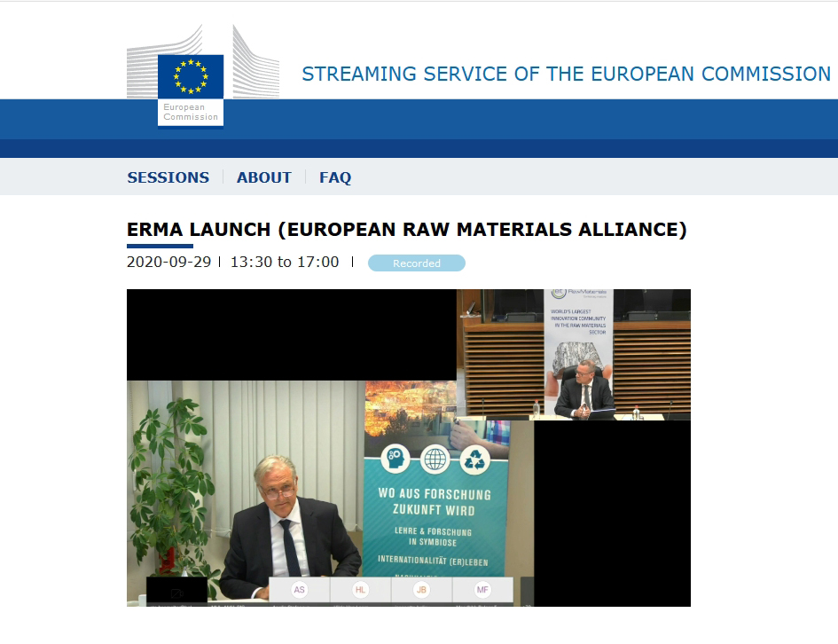Viewport: 838px width, 644px height.
Task: Click the brain gears icon on banner
Action: pyautogui.click(x=396, y=459)
